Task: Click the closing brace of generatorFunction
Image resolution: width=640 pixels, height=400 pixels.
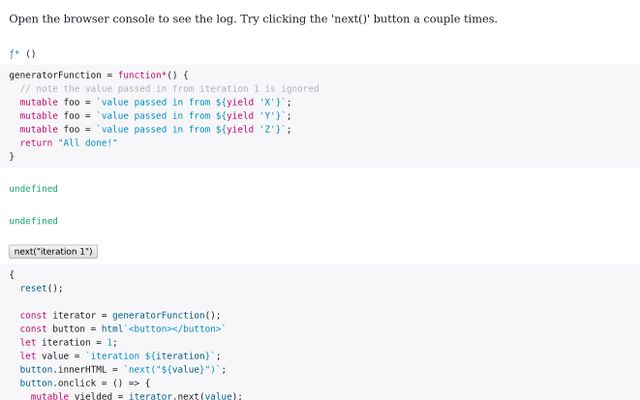Action: (x=11, y=156)
